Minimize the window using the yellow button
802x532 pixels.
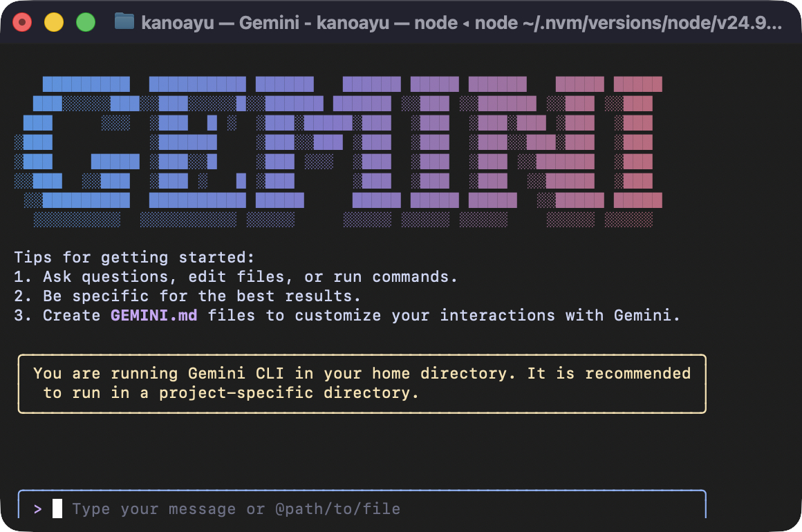[54, 22]
